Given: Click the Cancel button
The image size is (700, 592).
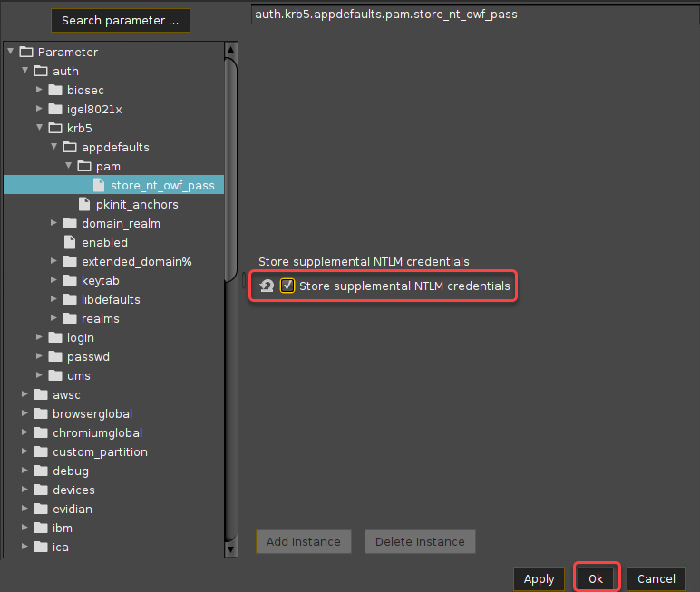Looking at the screenshot, I should [656, 578].
